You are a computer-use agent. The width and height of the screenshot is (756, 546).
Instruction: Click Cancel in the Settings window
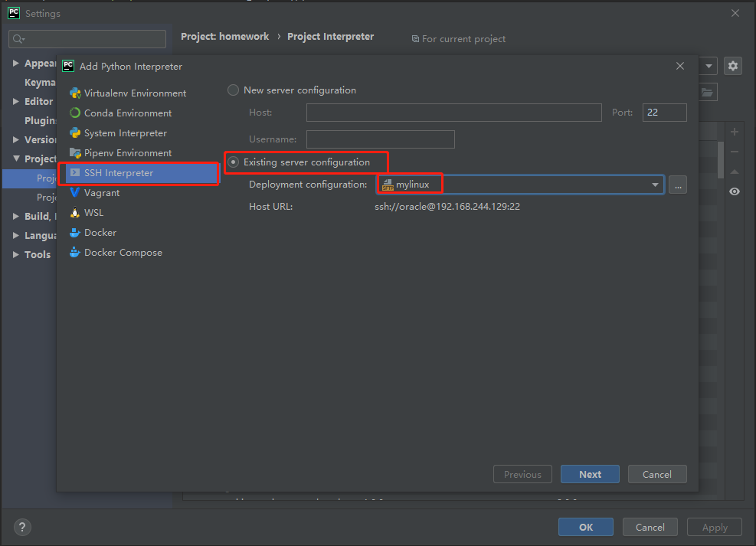(x=650, y=527)
